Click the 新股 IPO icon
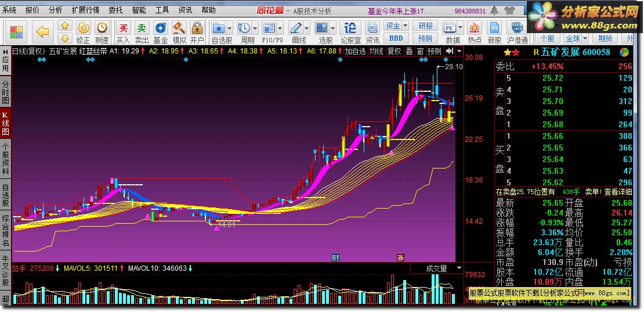Image resolution: width=644 pixels, height=312 pixels. [494, 28]
